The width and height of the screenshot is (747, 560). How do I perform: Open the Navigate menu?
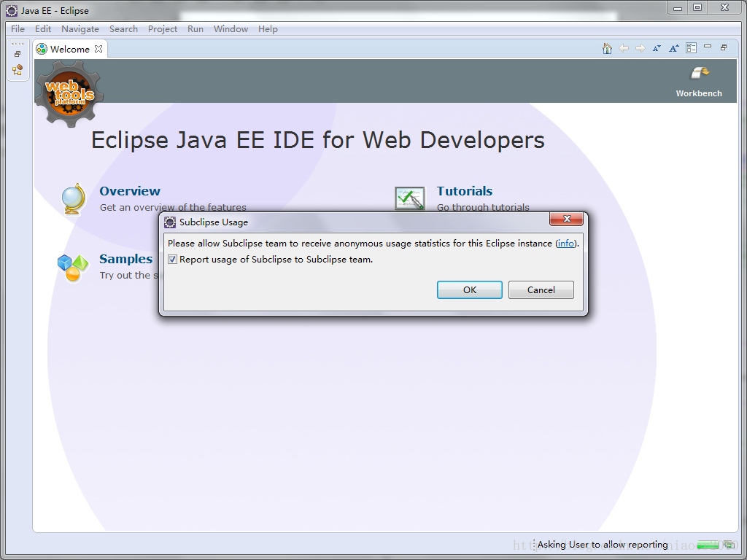[x=80, y=29]
